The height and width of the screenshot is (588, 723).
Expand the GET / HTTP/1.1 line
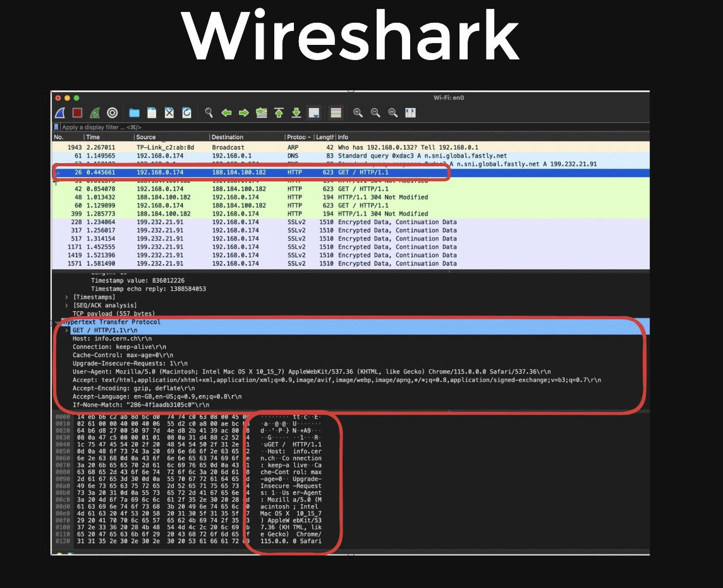(66, 330)
